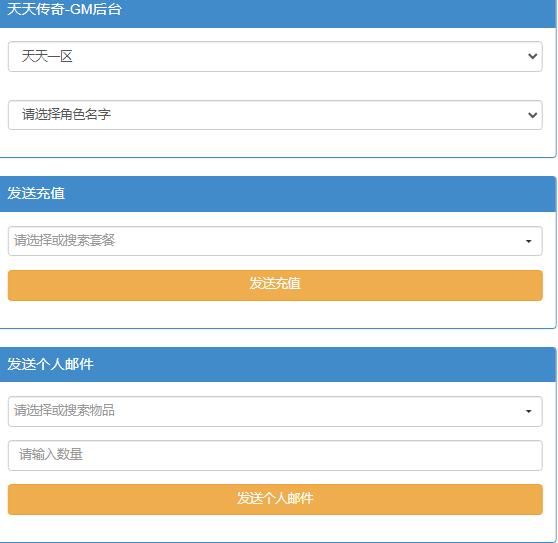Viewport: 558px width, 543px height.
Task: Click the 天天一区 selected value text
Action: pyautogui.click(x=47, y=56)
